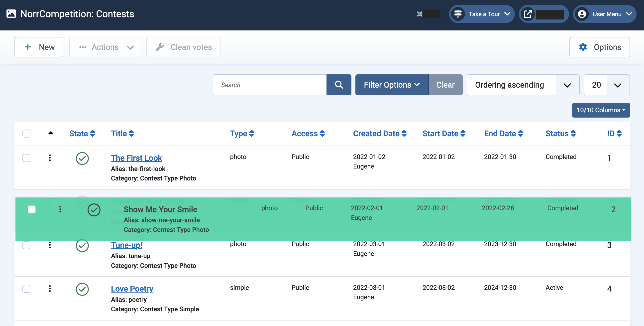644x326 pixels.
Task: Click the New button
Action: (39, 47)
